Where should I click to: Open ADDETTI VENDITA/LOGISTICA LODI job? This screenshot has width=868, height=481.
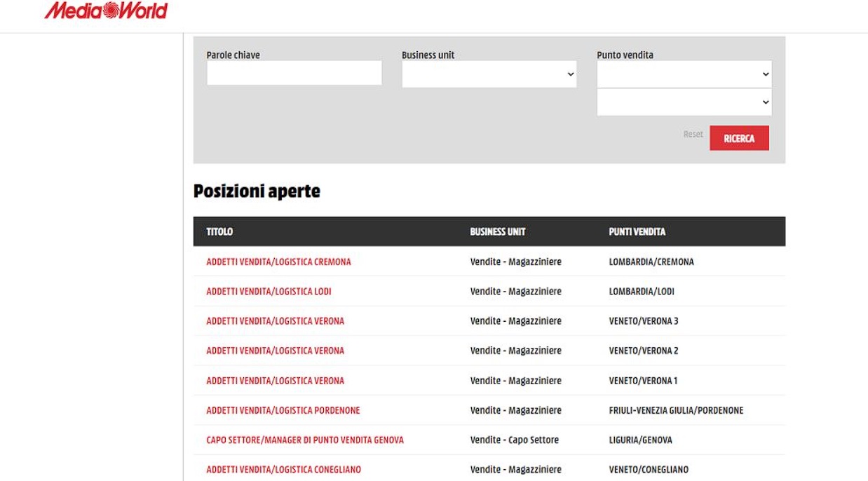pos(269,291)
